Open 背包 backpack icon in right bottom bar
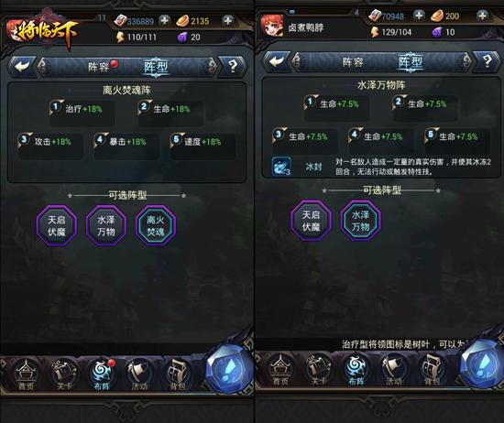The image size is (504, 423). [433, 370]
